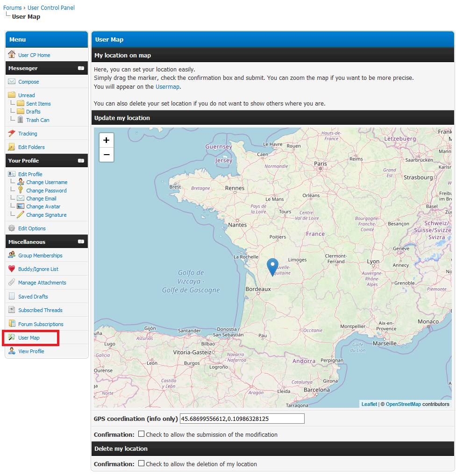This screenshot has height=476, width=463.
Task: Collapse the Miscellaneous menu section
Action: pyautogui.click(x=81, y=242)
